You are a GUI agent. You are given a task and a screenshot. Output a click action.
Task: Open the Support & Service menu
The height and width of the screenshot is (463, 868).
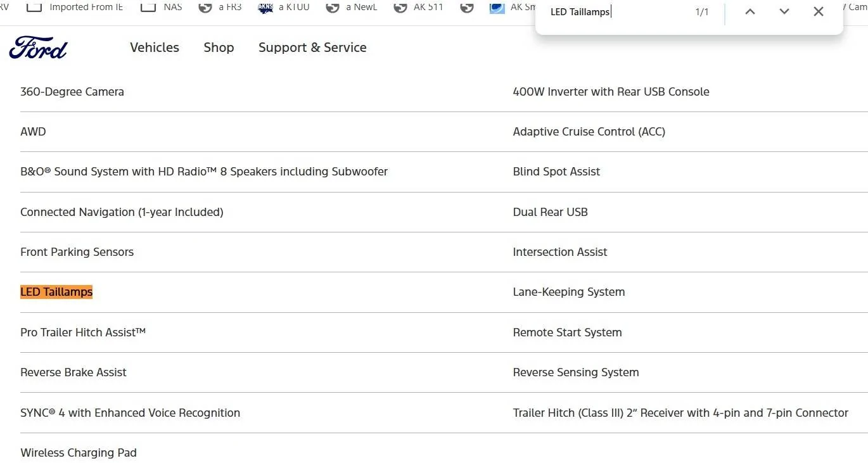pos(312,48)
